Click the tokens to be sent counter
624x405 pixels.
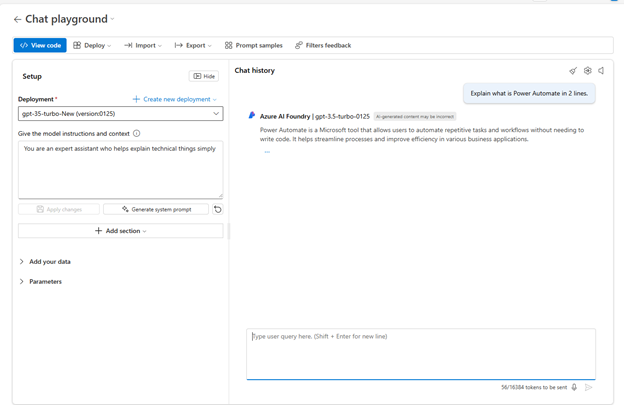(x=534, y=387)
